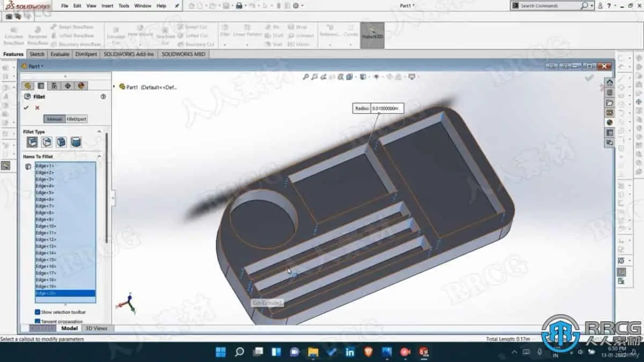This screenshot has height=362, width=644.
Task: Switch to the SOLIDWORKS MBD tab
Action: (183, 54)
